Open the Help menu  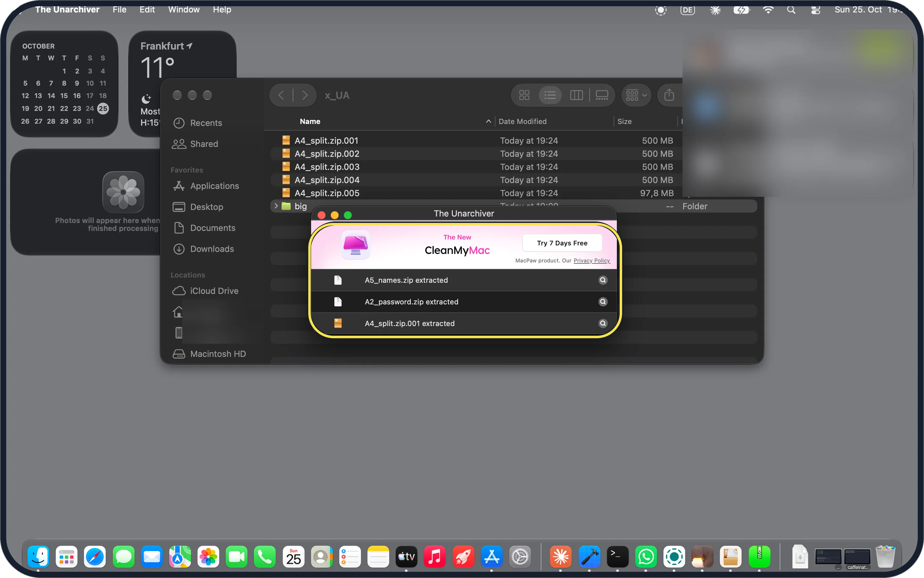(x=222, y=10)
